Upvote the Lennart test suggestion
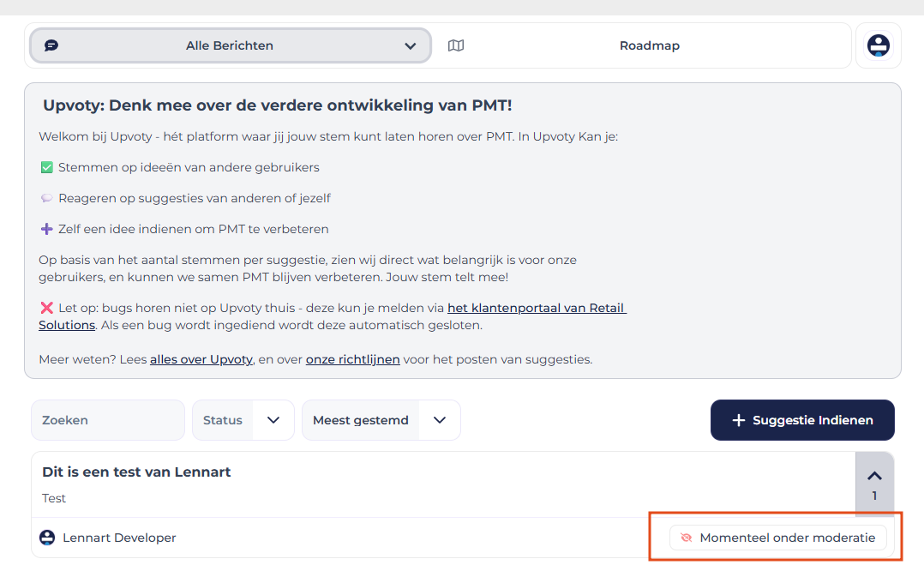This screenshot has width=924, height=583. click(x=874, y=477)
